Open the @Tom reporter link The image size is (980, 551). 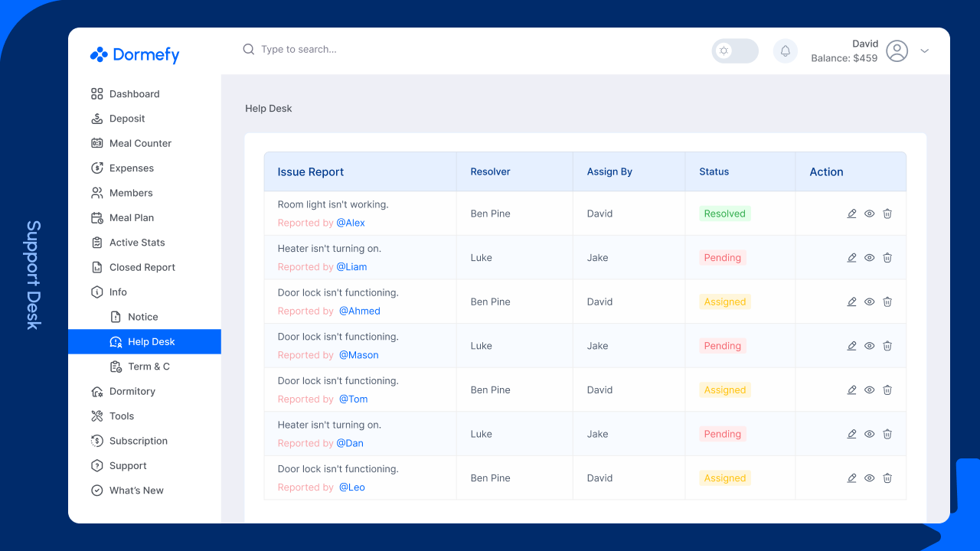point(354,399)
